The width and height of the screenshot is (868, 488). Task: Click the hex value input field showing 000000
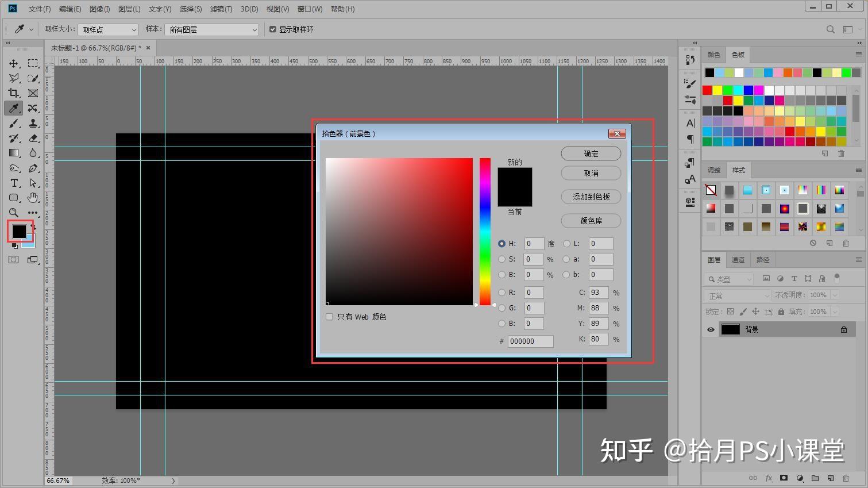pyautogui.click(x=529, y=341)
